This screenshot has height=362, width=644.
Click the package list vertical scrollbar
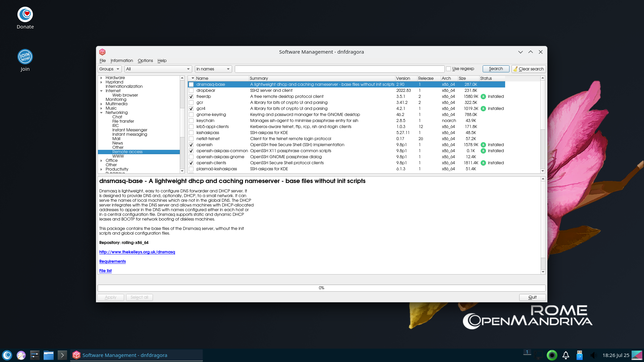543,125
